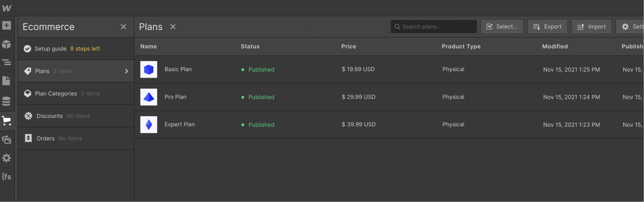This screenshot has width=644, height=202.
Task: Open the Pages panel icon
Action: click(x=6, y=81)
